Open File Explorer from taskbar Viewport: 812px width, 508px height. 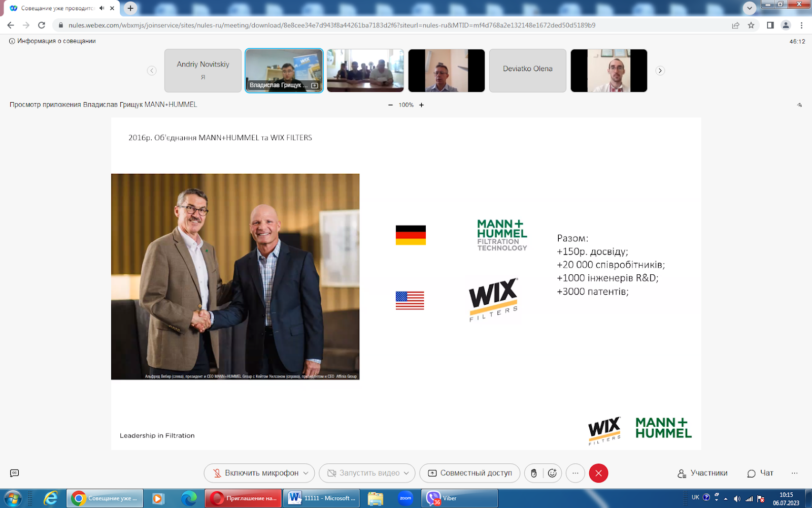[376, 498]
